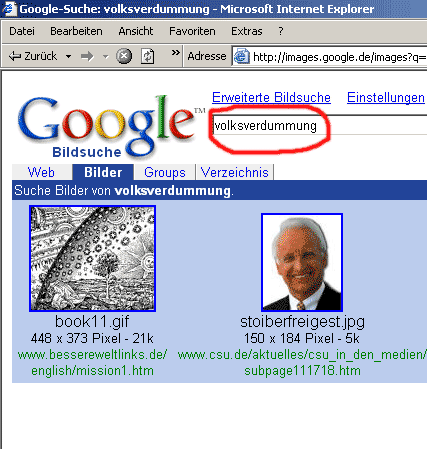Click the Zurück back arrow button
This screenshot has width=427, height=449.
(x=33, y=56)
